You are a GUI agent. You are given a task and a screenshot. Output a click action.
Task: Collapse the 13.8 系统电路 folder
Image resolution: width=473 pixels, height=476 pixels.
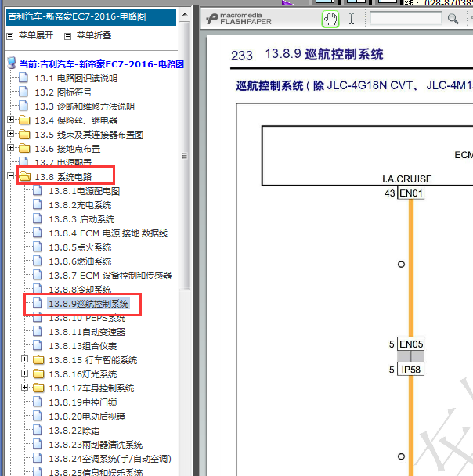coord(11,176)
